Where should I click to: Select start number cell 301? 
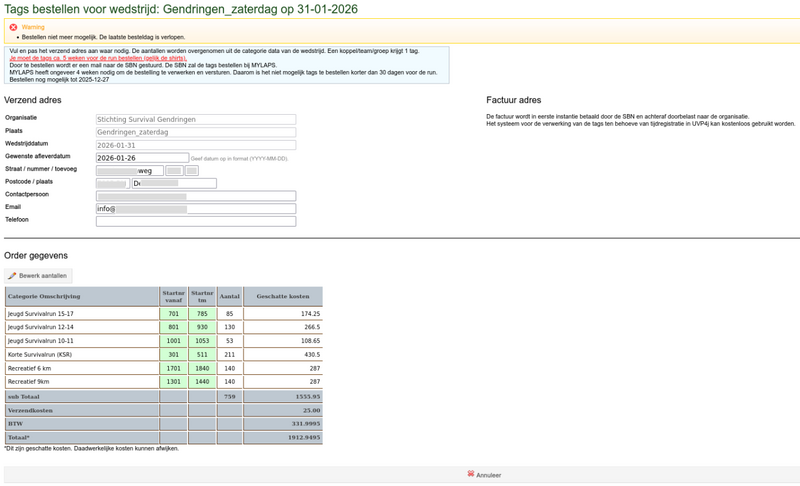(x=173, y=354)
